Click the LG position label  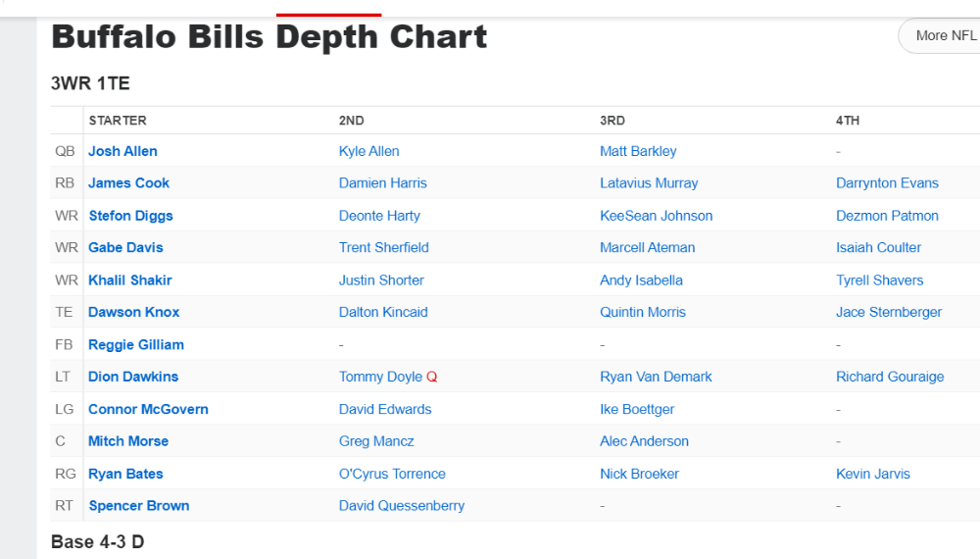click(65, 409)
